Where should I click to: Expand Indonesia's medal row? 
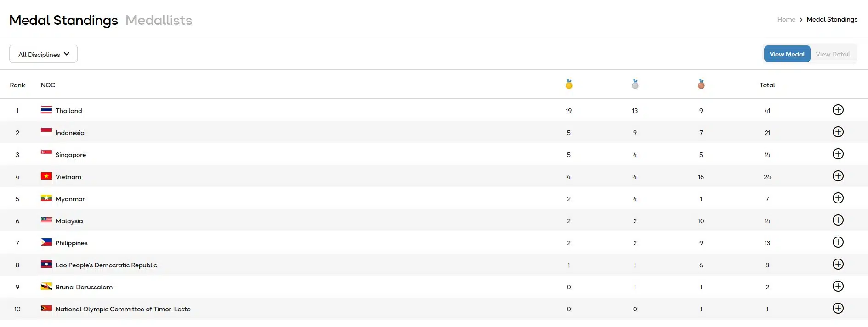click(838, 132)
